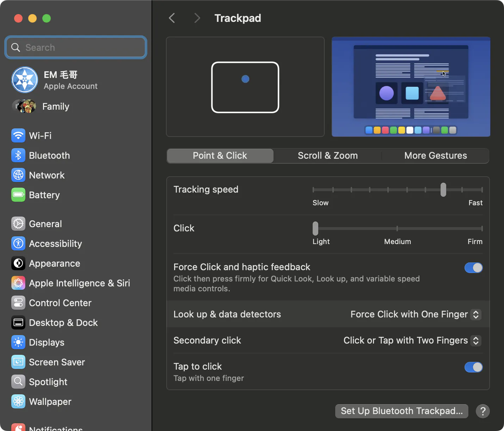504x431 pixels.
Task: Expand the Secondary click popup menu
Action: (x=412, y=340)
